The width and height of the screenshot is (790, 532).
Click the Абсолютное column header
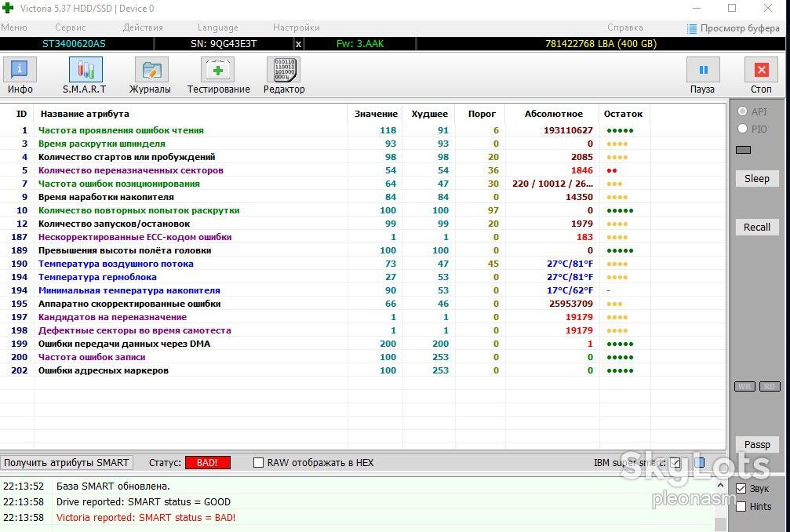point(553,114)
